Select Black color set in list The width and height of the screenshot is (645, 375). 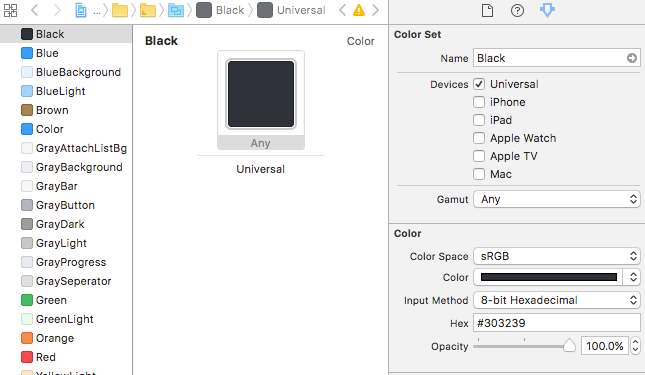click(x=66, y=34)
